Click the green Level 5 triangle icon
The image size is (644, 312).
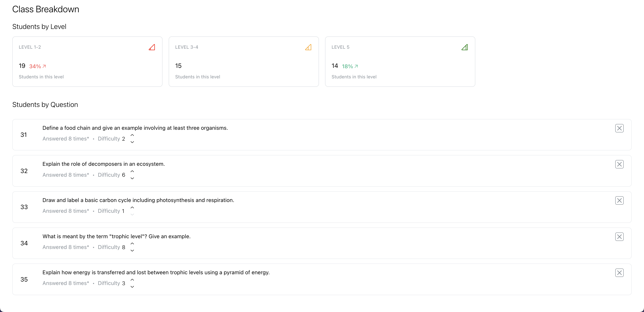click(x=464, y=47)
